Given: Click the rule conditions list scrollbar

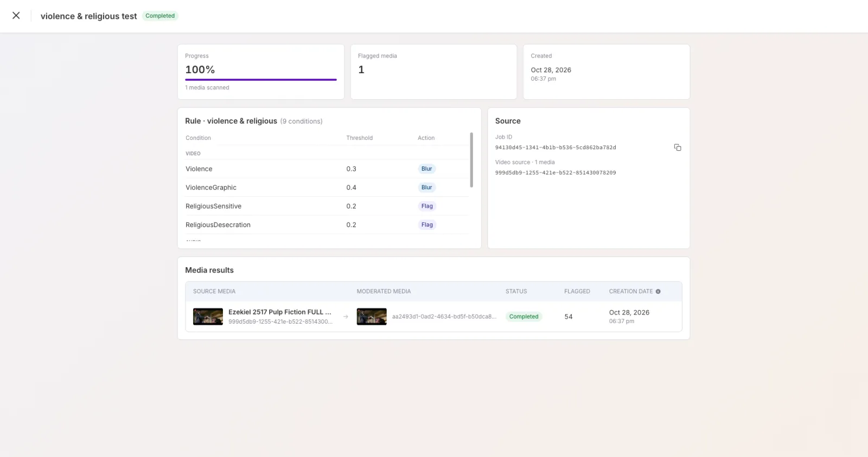Looking at the screenshot, I should [471, 160].
